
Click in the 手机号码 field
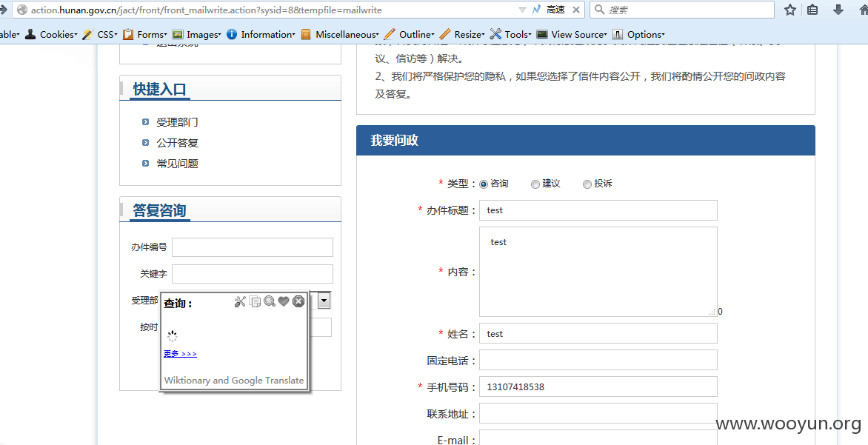(x=598, y=387)
